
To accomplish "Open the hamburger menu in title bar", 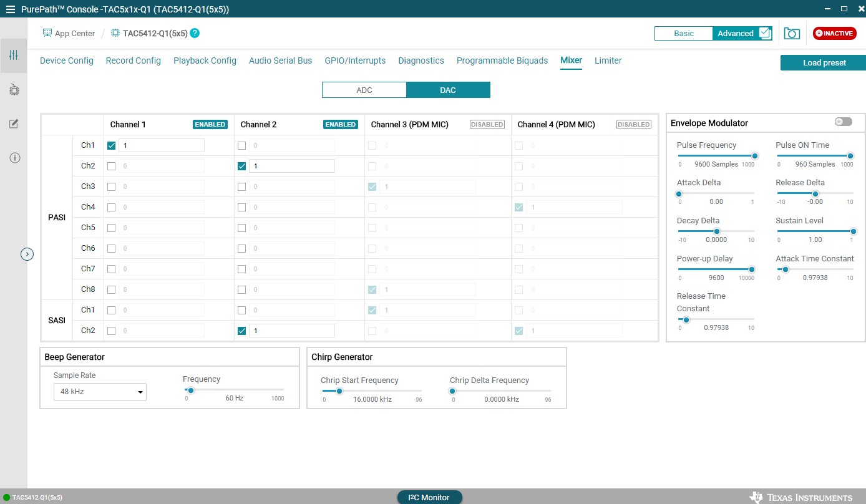I will tap(10, 9).
